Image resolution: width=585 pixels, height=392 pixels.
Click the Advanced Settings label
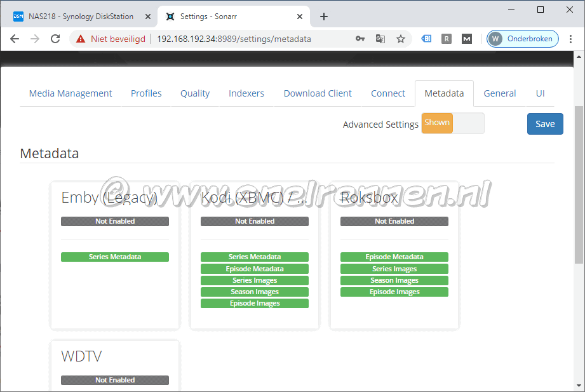point(380,125)
